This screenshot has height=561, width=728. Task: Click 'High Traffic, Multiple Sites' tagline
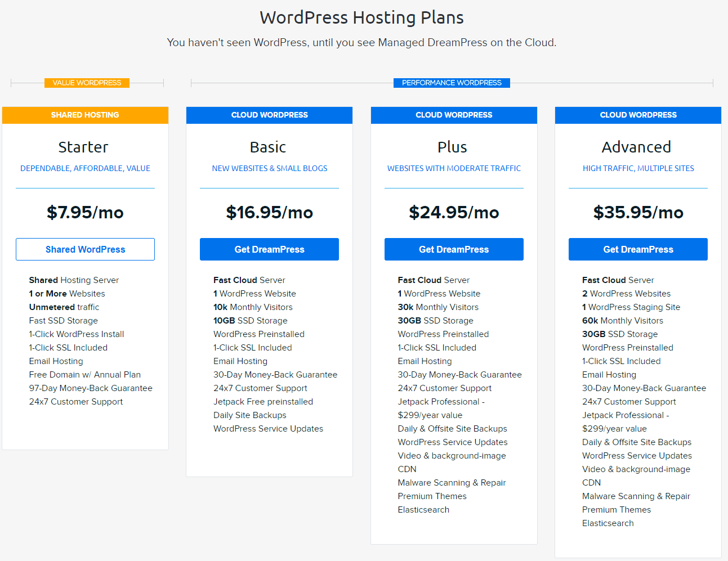coord(638,168)
